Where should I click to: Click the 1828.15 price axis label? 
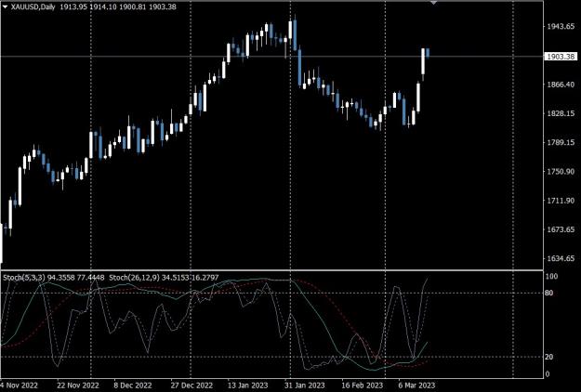(x=561, y=113)
